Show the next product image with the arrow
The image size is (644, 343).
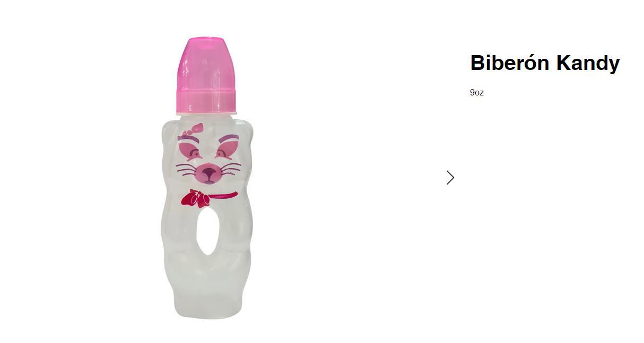click(x=450, y=178)
